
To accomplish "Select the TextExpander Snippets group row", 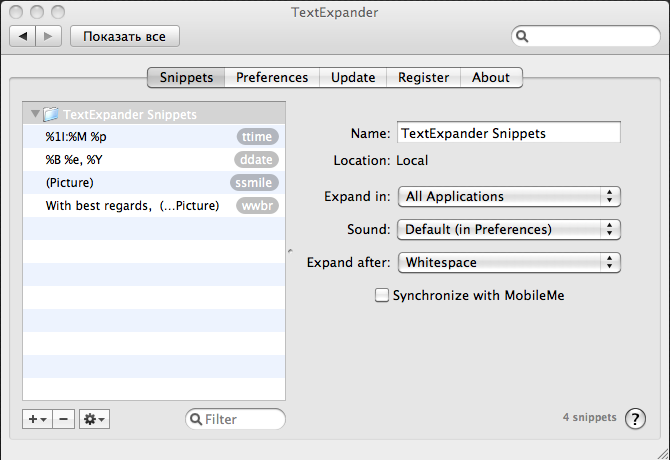I will [154, 114].
